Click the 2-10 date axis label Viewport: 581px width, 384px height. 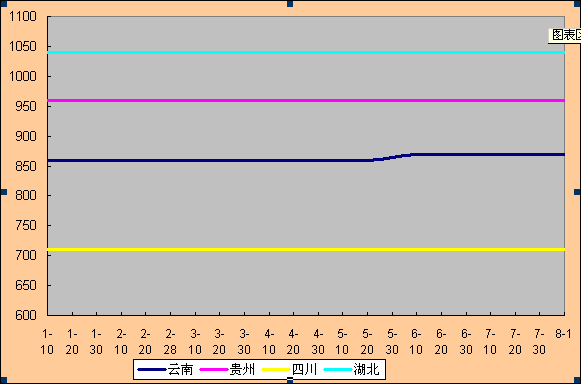click(x=121, y=342)
